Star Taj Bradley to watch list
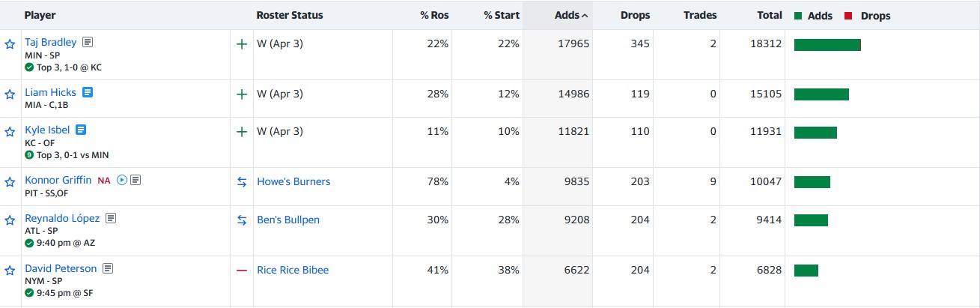 tap(10, 44)
